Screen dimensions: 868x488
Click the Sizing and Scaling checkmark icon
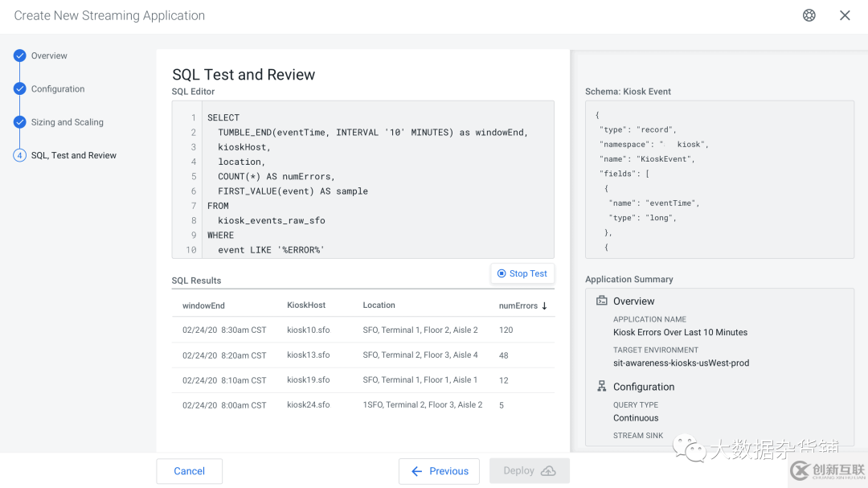tap(20, 122)
